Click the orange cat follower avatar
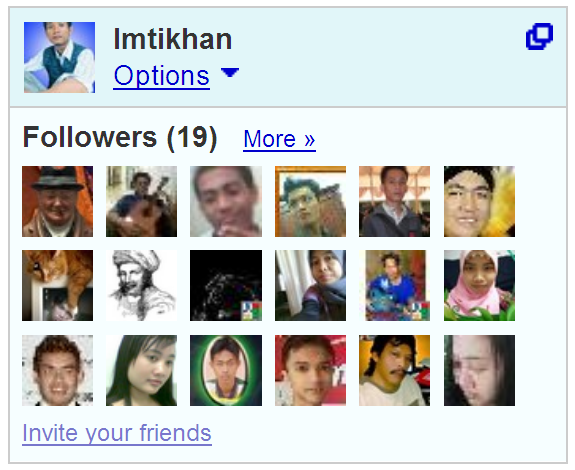This screenshot has width=575, height=470. pyautogui.click(x=58, y=285)
